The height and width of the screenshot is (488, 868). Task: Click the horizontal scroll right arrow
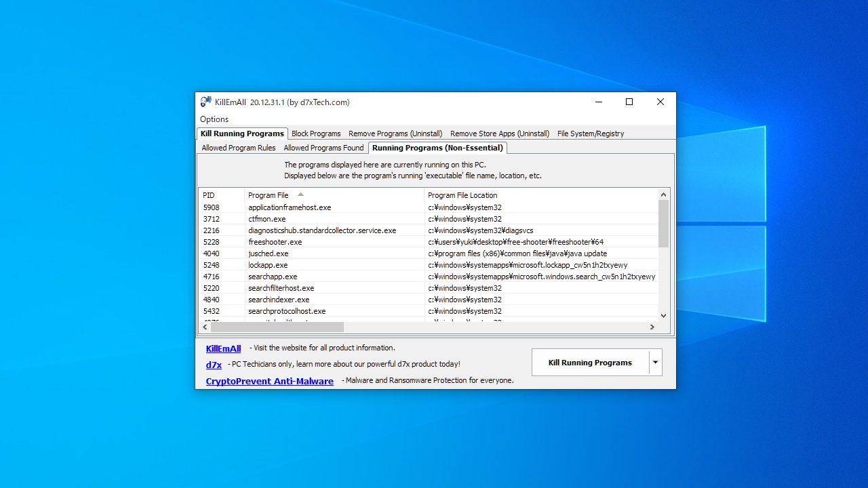click(x=652, y=327)
